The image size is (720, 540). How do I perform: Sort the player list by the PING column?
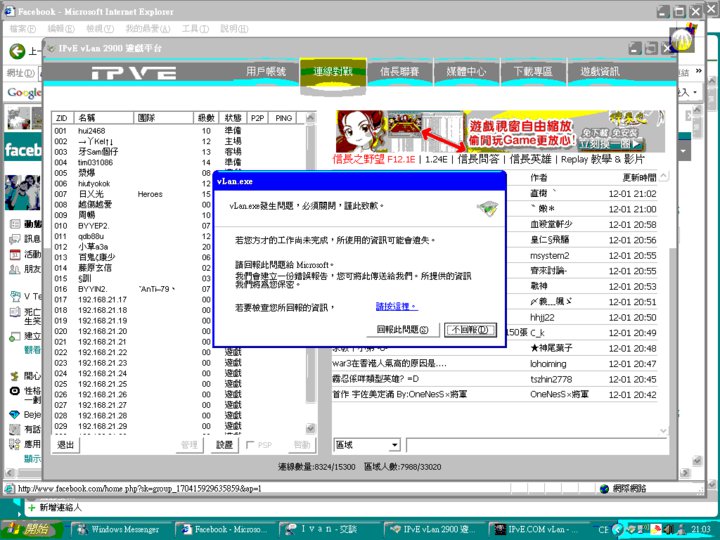[x=283, y=118]
